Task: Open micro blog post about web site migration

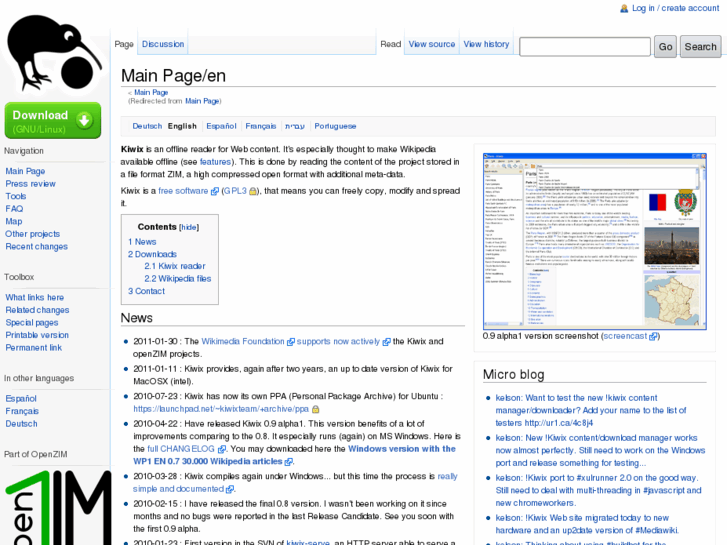Action: coord(587,524)
